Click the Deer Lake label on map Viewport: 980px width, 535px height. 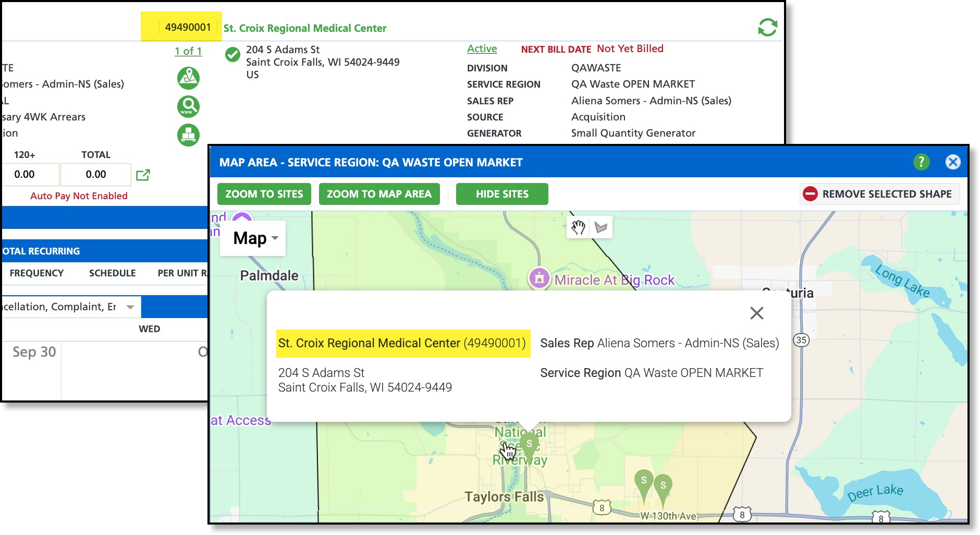pyautogui.click(x=875, y=492)
